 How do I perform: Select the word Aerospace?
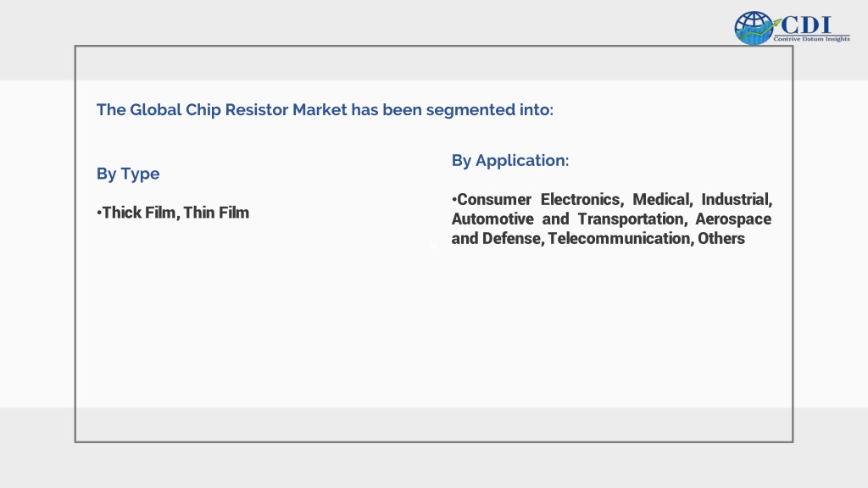click(733, 219)
